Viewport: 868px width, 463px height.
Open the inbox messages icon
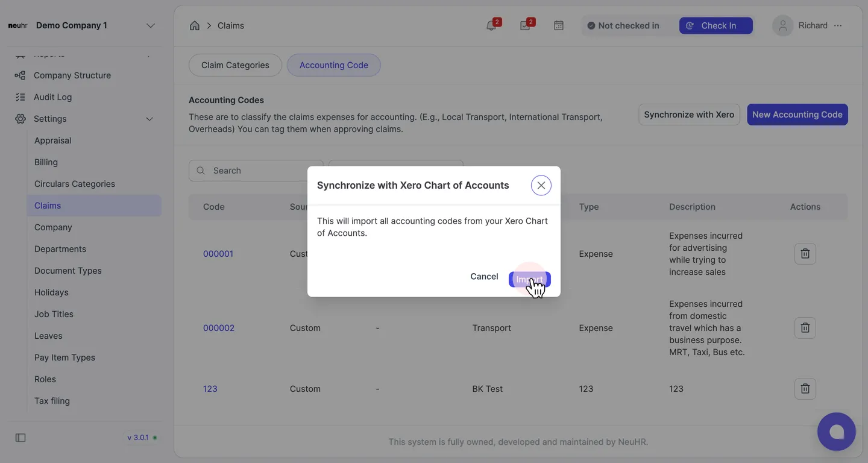click(525, 25)
